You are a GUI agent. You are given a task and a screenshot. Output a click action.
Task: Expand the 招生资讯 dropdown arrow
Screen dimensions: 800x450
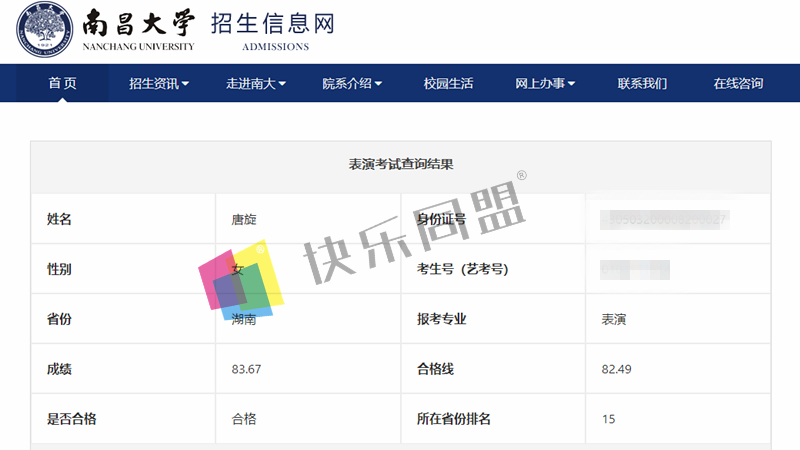[185, 84]
